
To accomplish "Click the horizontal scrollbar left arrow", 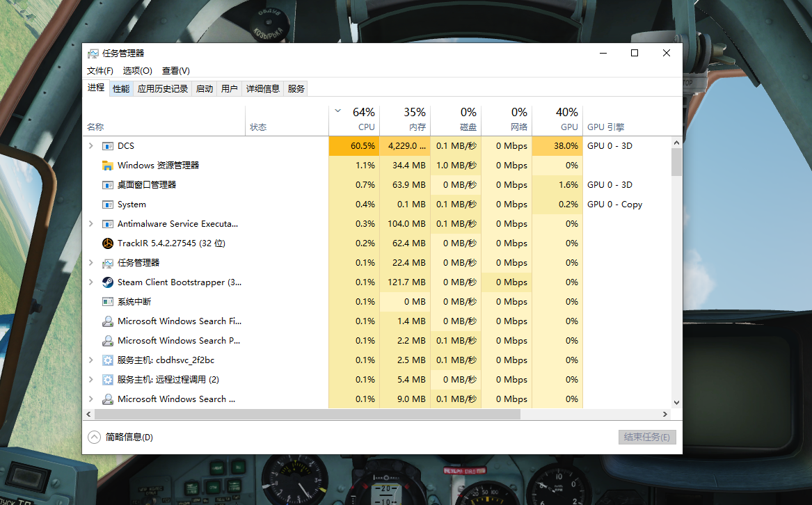I will (88, 415).
